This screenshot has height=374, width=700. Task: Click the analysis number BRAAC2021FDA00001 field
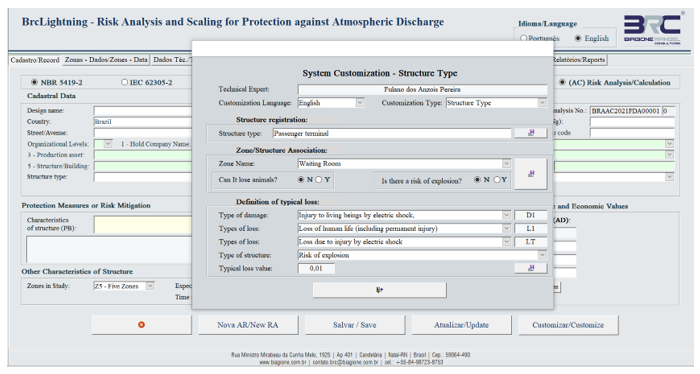[625, 111]
